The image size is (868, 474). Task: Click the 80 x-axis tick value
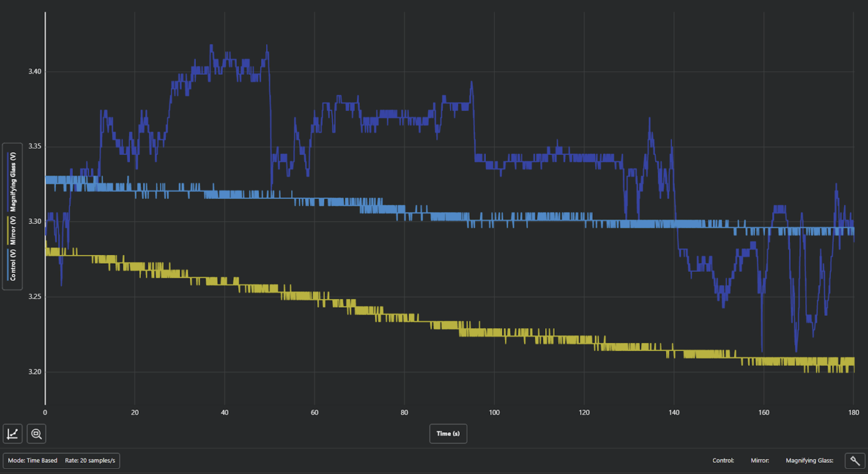pyautogui.click(x=405, y=412)
